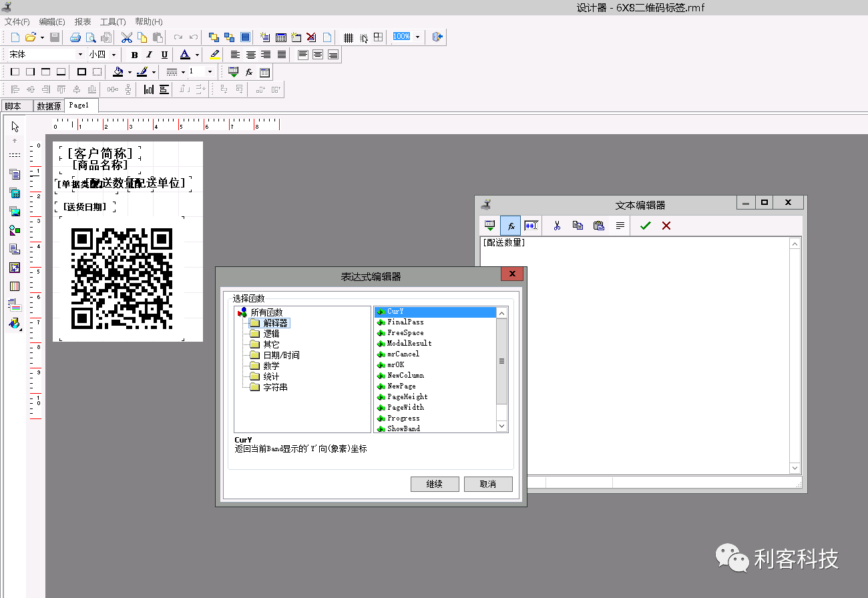
Task: Switch to the 数据源 tab
Action: [x=49, y=106]
